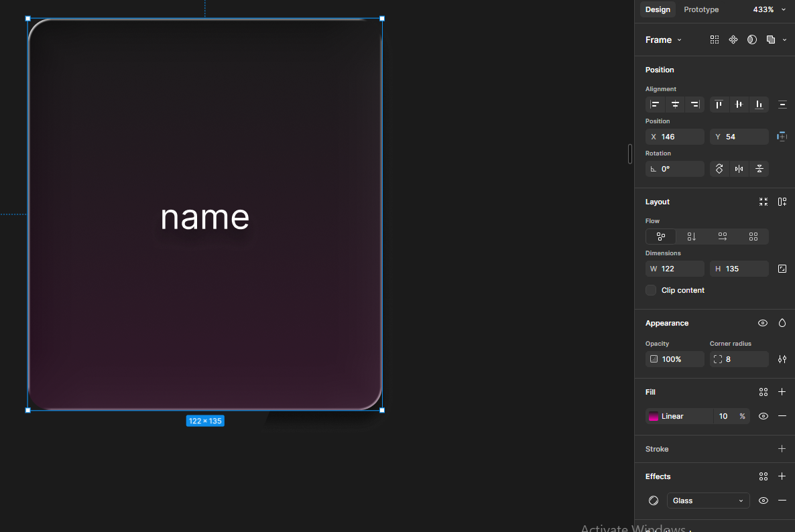Open the Frame type dropdown
Image resolution: width=795 pixels, height=532 pixels.
coord(663,40)
